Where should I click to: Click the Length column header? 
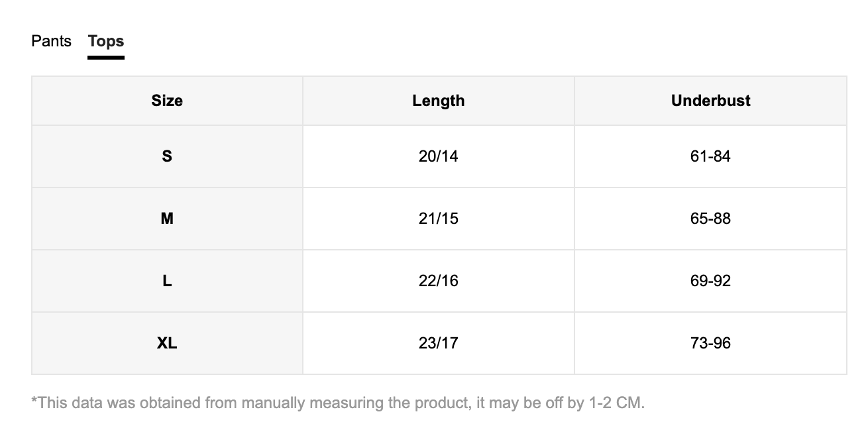439,101
